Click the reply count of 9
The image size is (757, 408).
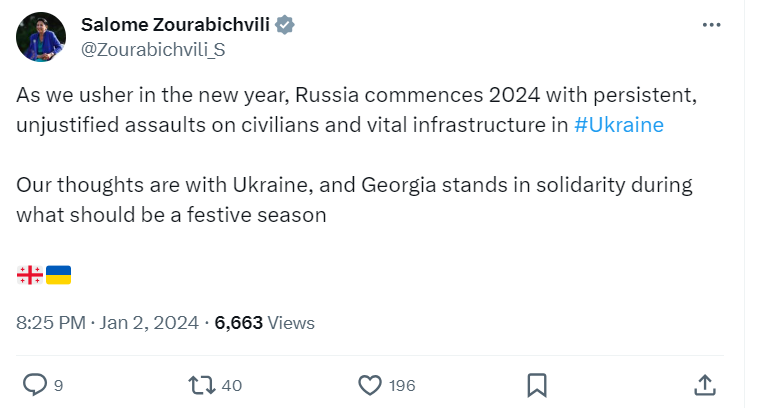pos(59,385)
